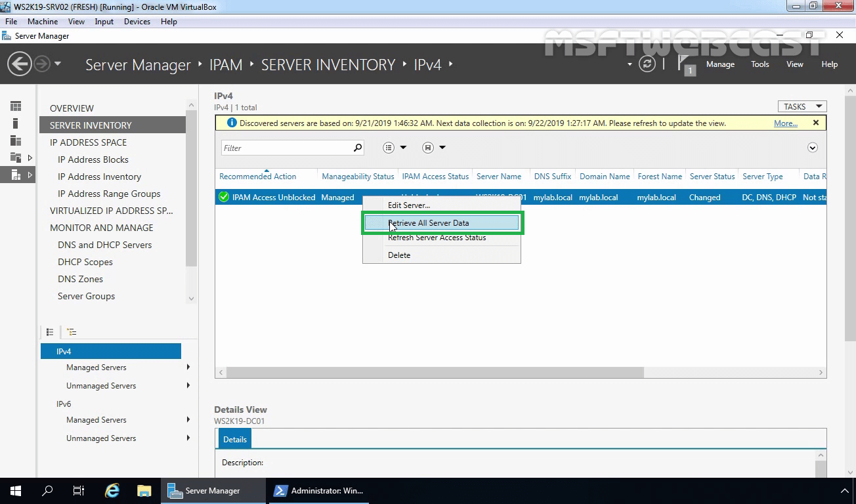The image size is (856, 504).
Task: Click the forward navigation arrow
Action: point(41,64)
